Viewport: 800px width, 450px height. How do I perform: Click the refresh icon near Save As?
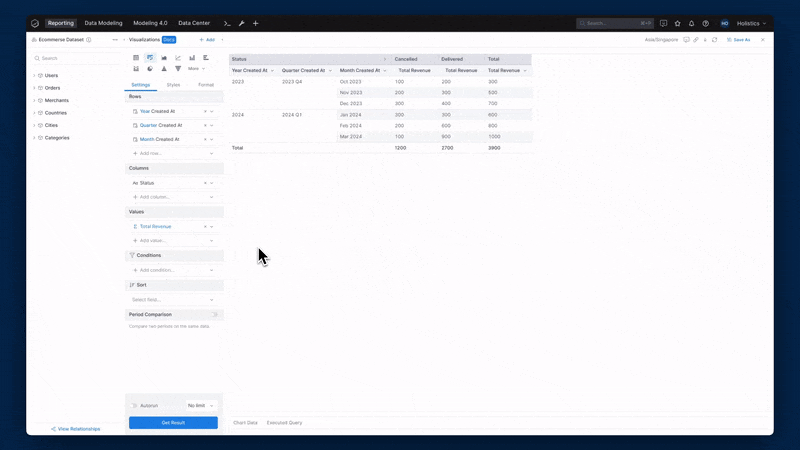[714, 40]
